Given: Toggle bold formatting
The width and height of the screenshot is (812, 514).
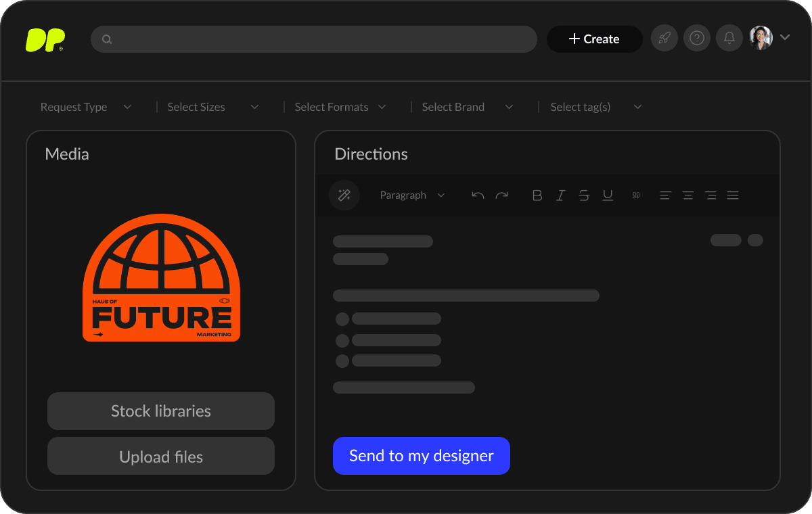Looking at the screenshot, I should click(x=537, y=195).
